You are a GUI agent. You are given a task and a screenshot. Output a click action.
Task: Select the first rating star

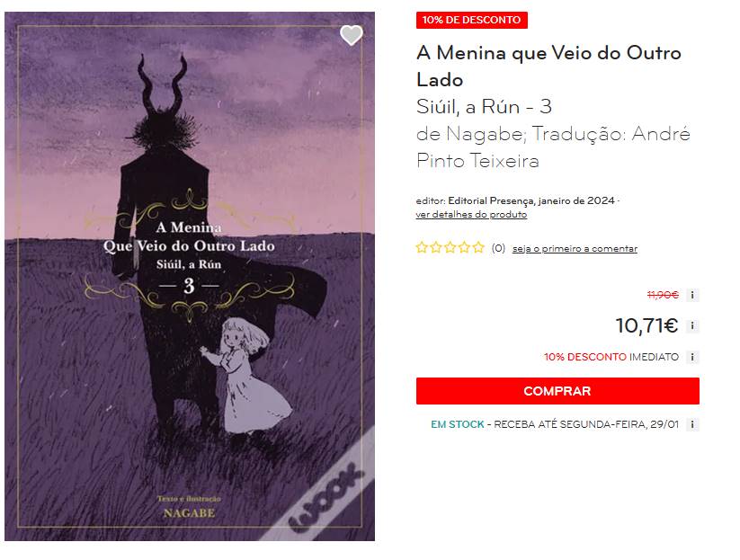coord(422,248)
